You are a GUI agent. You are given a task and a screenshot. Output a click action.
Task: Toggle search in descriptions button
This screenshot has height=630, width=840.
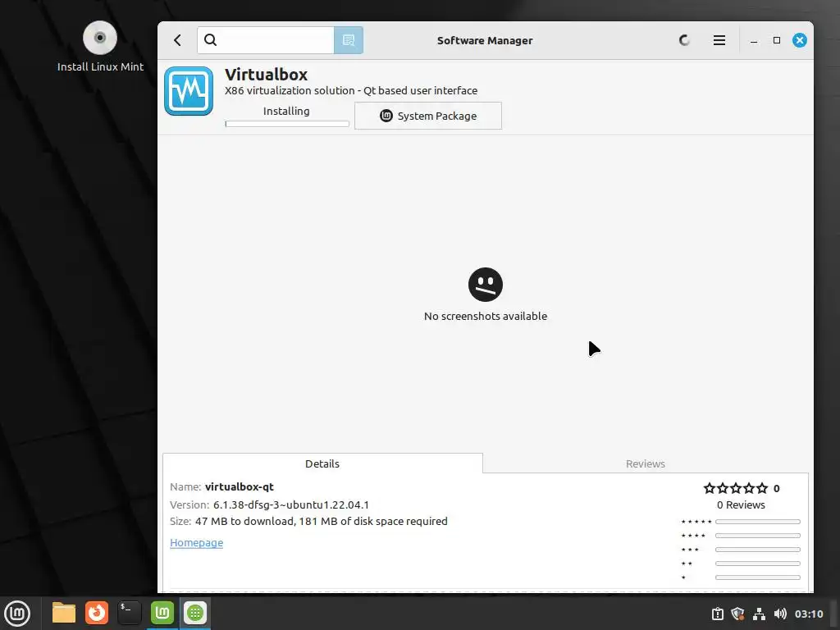tap(348, 40)
